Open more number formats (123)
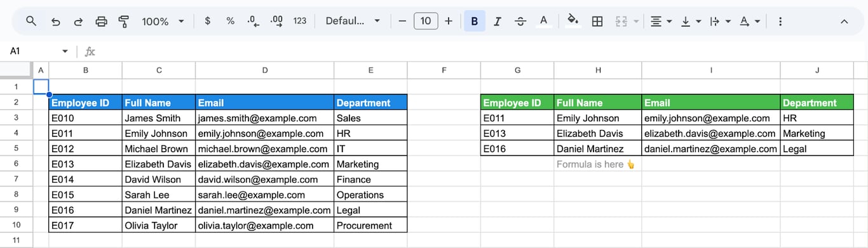Viewport: 868px width, 248px height. pos(300,21)
